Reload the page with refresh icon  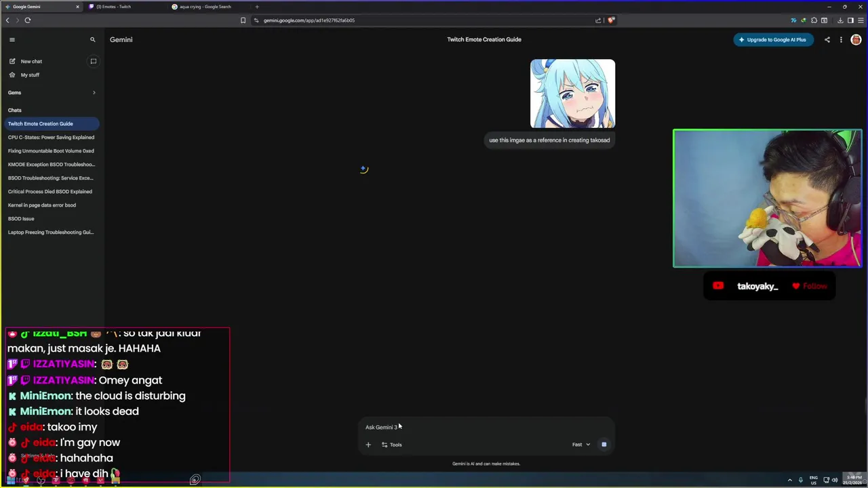pyautogui.click(x=28, y=20)
